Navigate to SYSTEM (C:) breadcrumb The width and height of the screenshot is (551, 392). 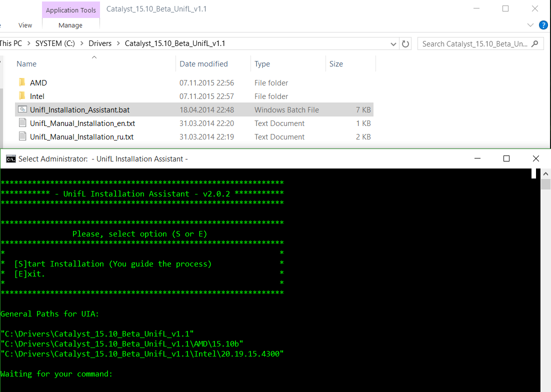coord(55,43)
